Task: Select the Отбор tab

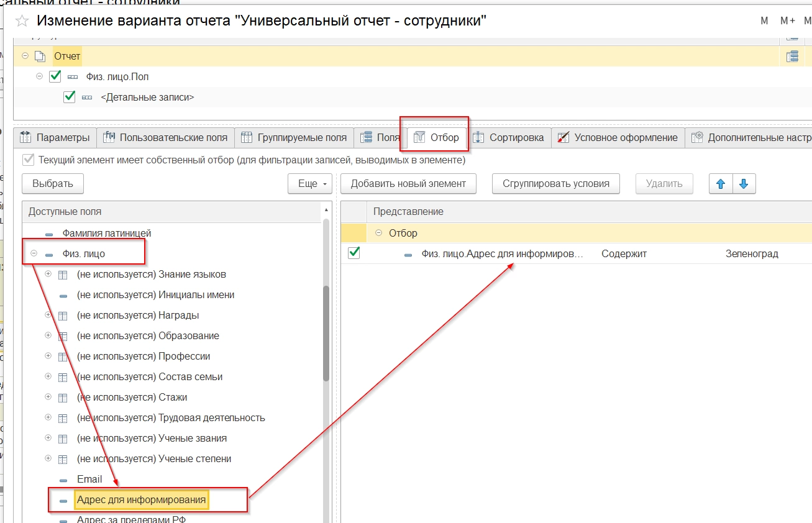Action: (x=436, y=137)
